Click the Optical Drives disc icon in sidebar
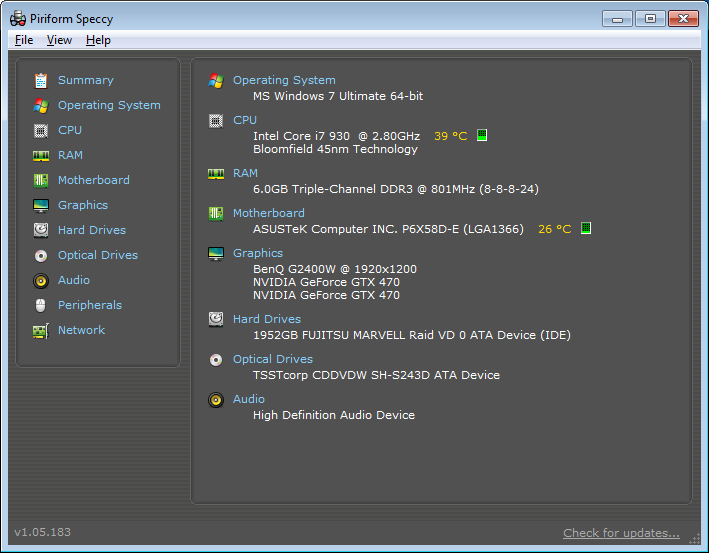 click(41, 256)
